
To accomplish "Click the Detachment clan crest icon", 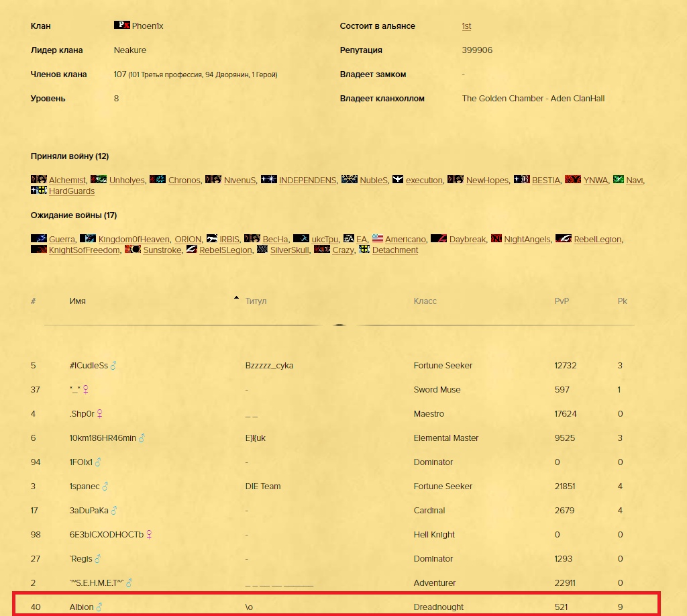I will [364, 250].
